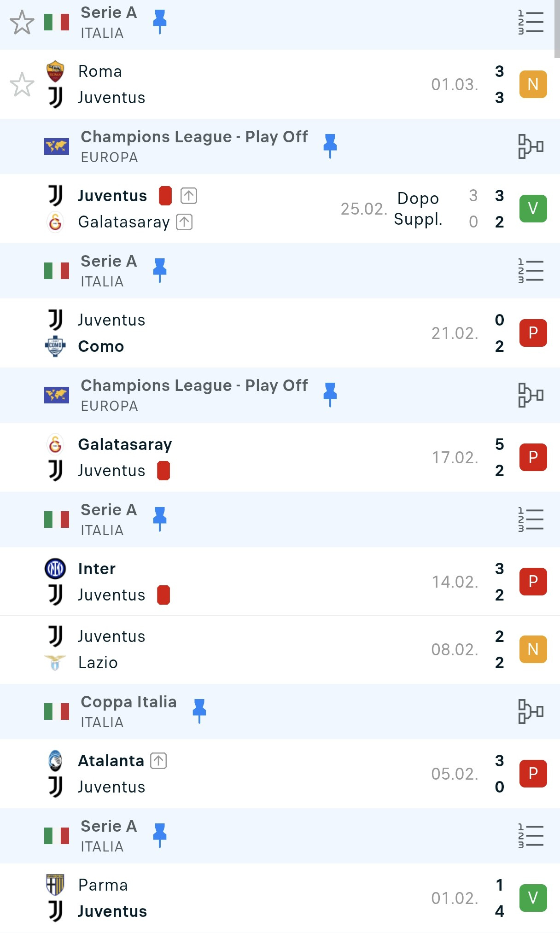The height and width of the screenshot is (933, 560).
Task: Click Dopo Suppl. label on Juventus-Galatasaray match
Action: point(418,209)
